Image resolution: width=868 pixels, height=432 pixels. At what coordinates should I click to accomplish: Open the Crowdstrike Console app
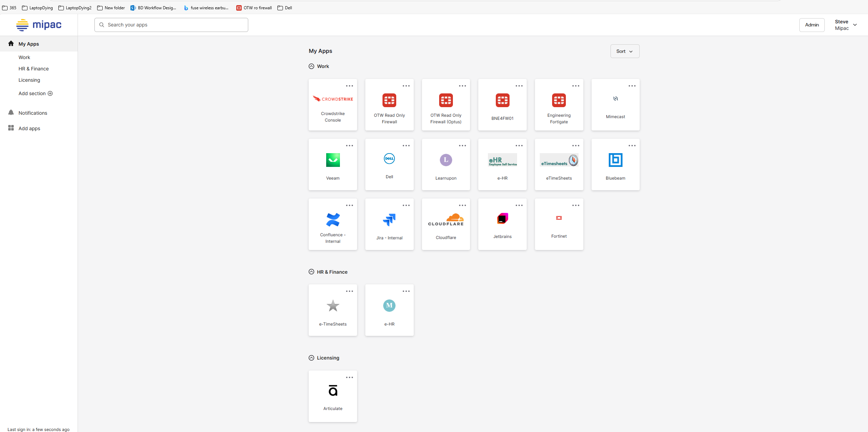pyautogui.click(x=333, y=105)
